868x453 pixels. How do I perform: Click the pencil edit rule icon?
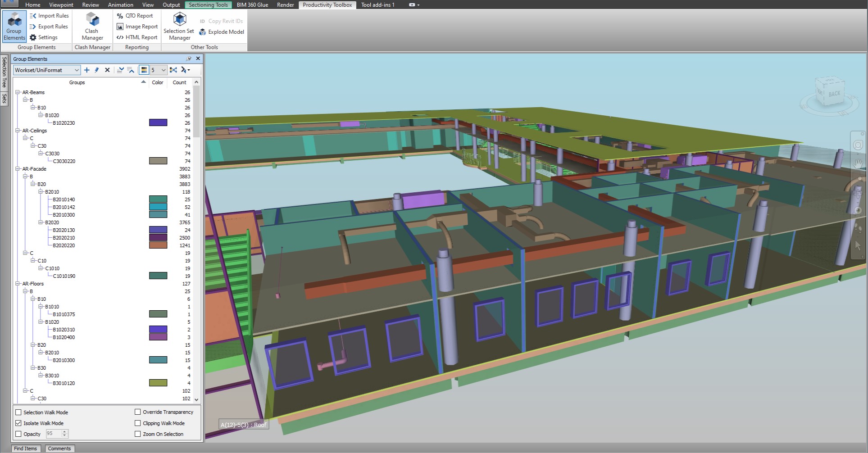point(97,70)
